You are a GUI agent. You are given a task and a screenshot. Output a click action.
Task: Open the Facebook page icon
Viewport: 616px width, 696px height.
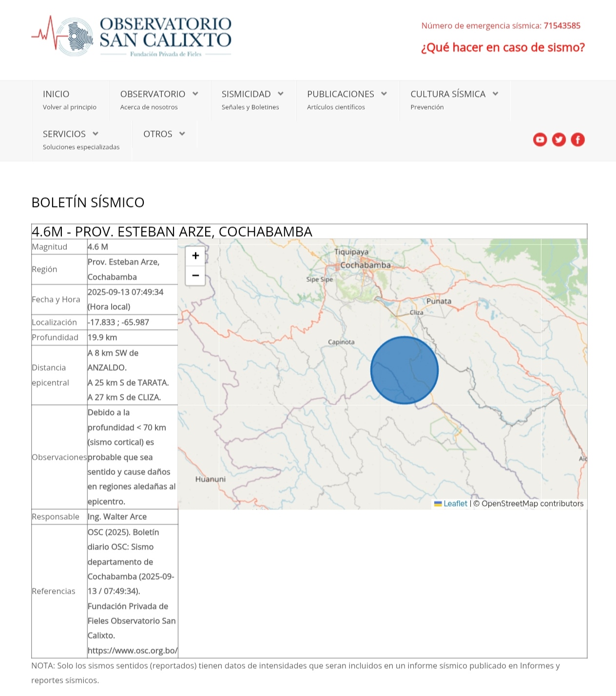coord(577,140)
